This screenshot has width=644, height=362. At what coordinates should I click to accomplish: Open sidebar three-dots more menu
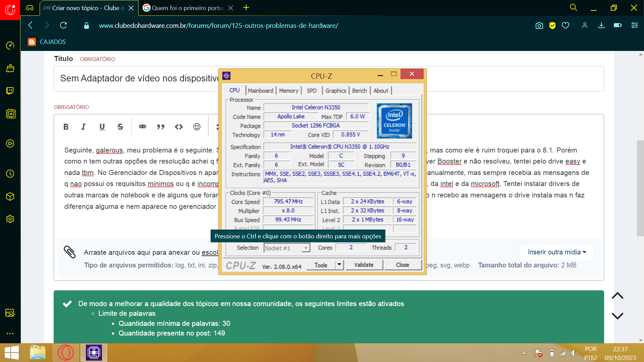point(10,334)
